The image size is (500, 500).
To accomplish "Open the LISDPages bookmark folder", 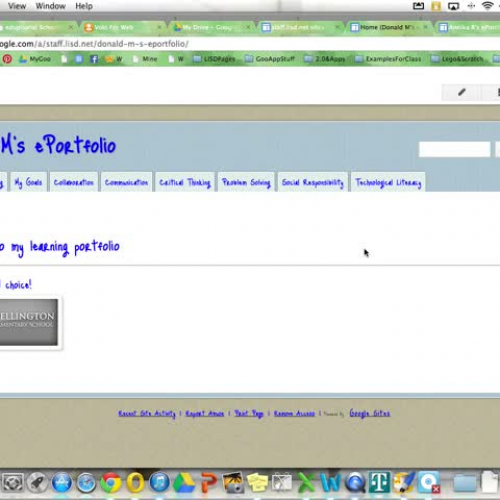I will [x=214, y=59].
